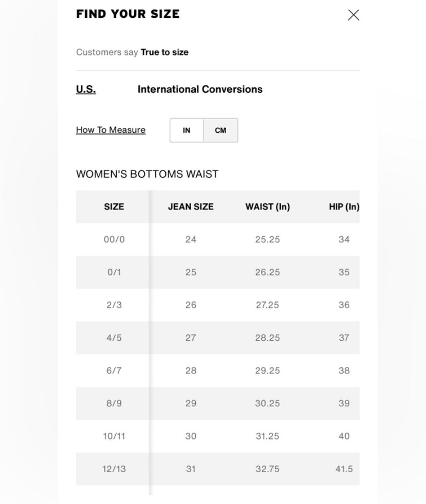Click the WAIST (In) column header

(x=267, y=207)
